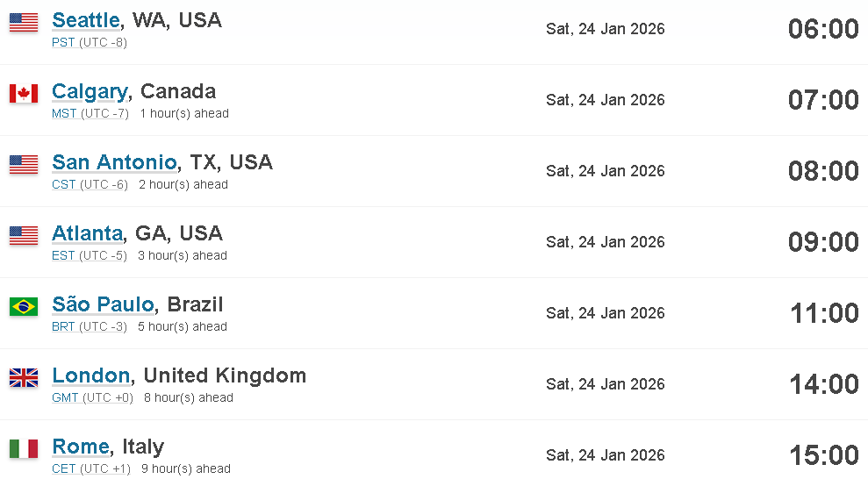Follow the San Antonio link
The width and height of the screenshot is (868, 486).
pyautogui.click(x=115, y=163)
